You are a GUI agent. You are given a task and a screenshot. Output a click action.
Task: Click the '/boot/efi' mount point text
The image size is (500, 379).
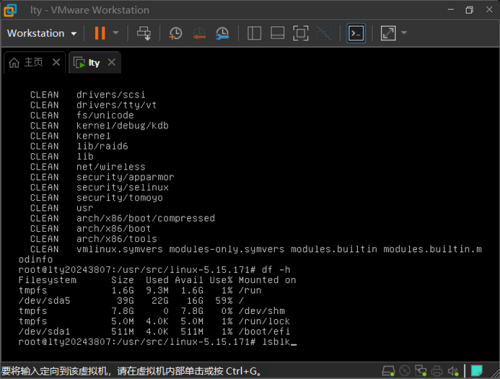(264, 331)
